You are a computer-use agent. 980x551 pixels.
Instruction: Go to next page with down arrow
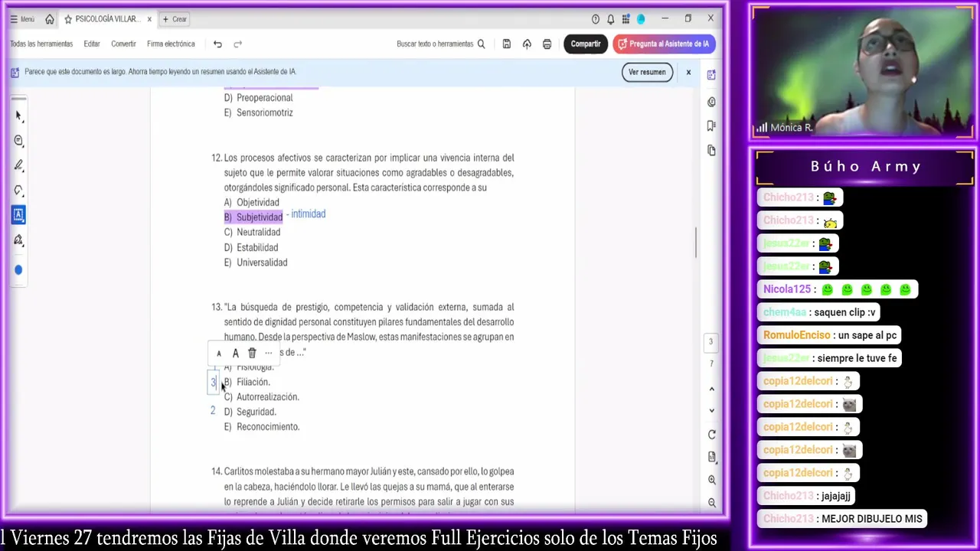pyautogui.click(x=711, y=410)
